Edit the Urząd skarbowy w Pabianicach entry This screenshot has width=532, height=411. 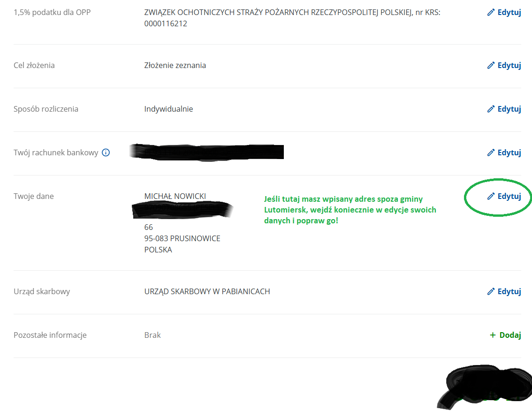504,291
